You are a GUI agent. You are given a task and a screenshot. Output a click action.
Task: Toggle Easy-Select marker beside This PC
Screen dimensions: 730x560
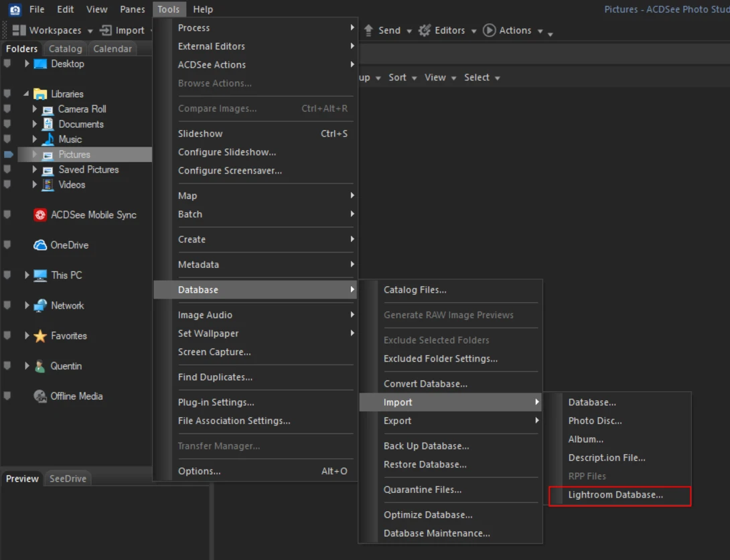[7, 275]
